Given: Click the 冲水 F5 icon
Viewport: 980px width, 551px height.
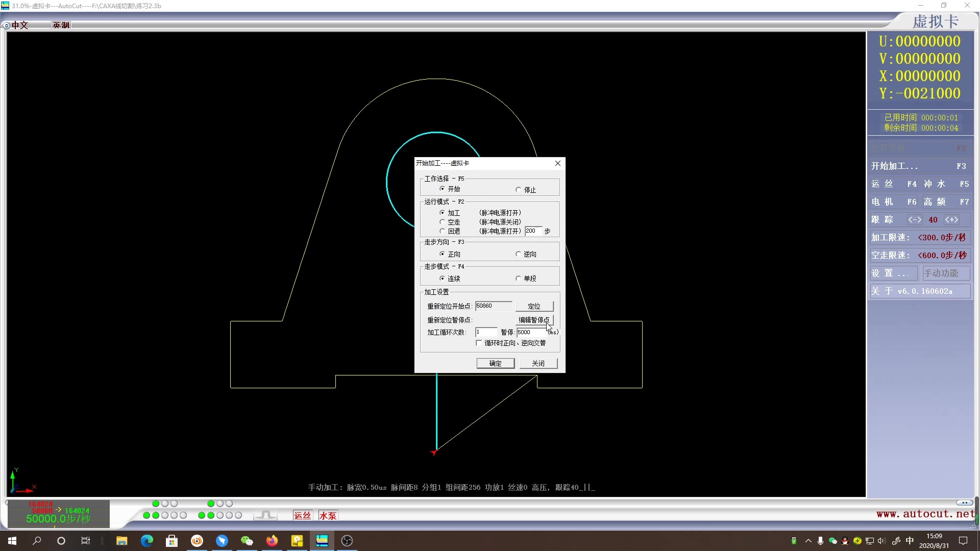Looking at the screenshot, I should point(946,184).
